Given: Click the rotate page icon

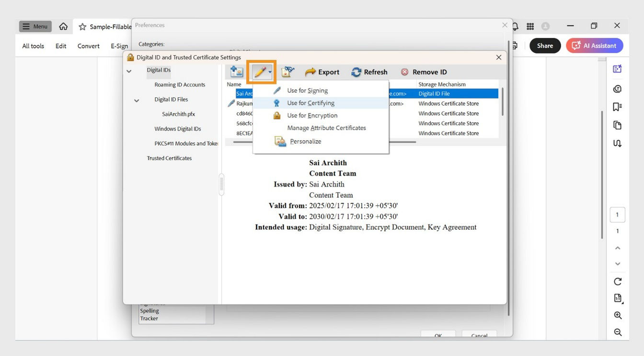Looking at the screenshot, I should point(618,282).
